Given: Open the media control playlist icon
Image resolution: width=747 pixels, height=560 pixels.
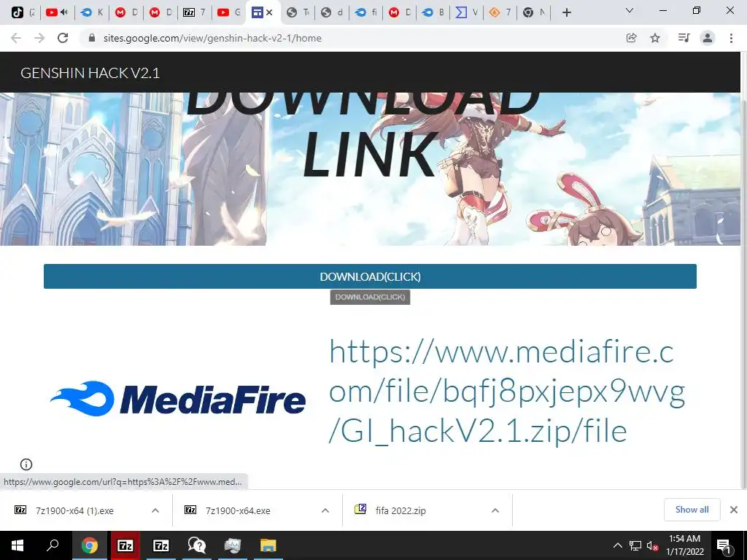Looking at the screenshot, I should [684, 38].
